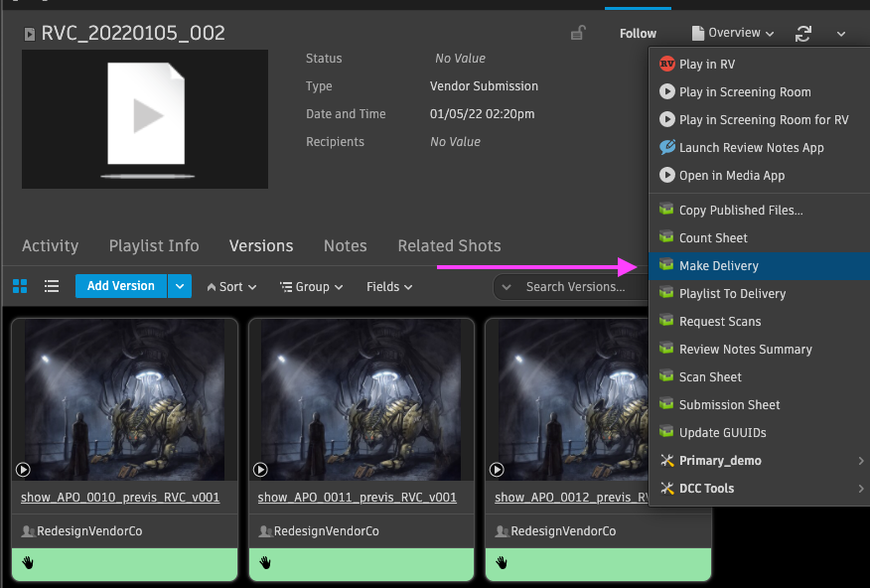The height and width of the screenshot is (588, 870).
Task: Click play icon beside Play in Screening Room
Action: [x=667, y=91]
